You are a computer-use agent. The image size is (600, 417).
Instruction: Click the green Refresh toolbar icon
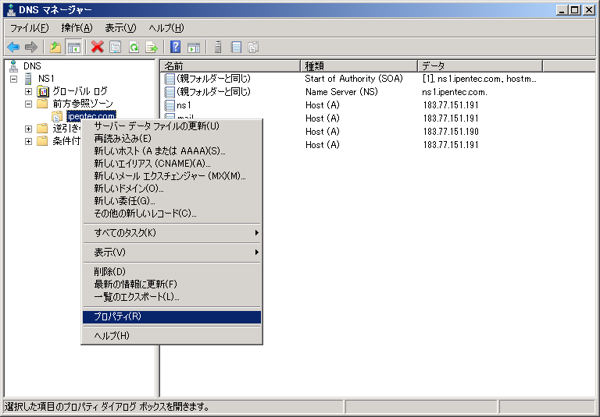pyautogui.click(x=134, y=47)
